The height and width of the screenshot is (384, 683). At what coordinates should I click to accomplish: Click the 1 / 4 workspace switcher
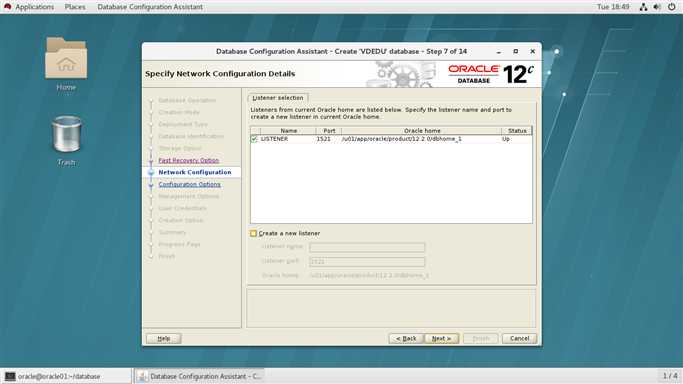(x=670, y=376)
